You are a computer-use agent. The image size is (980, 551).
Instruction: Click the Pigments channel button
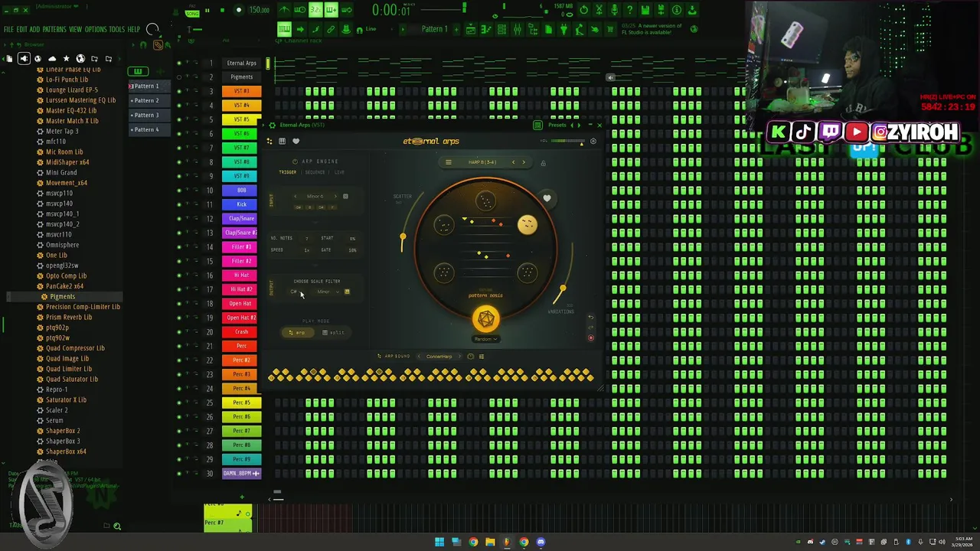[241, 77]
